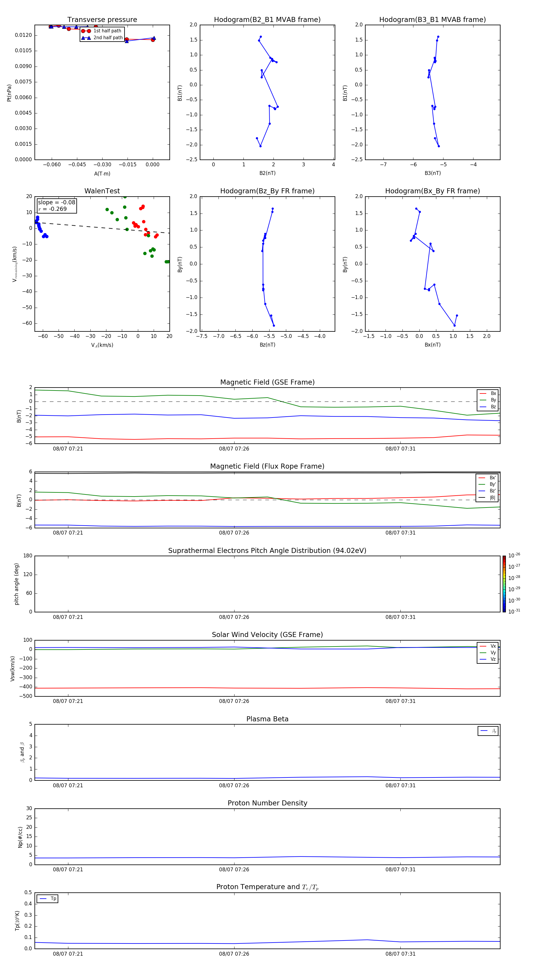Click the '10^-26' colorbar label

514,555
